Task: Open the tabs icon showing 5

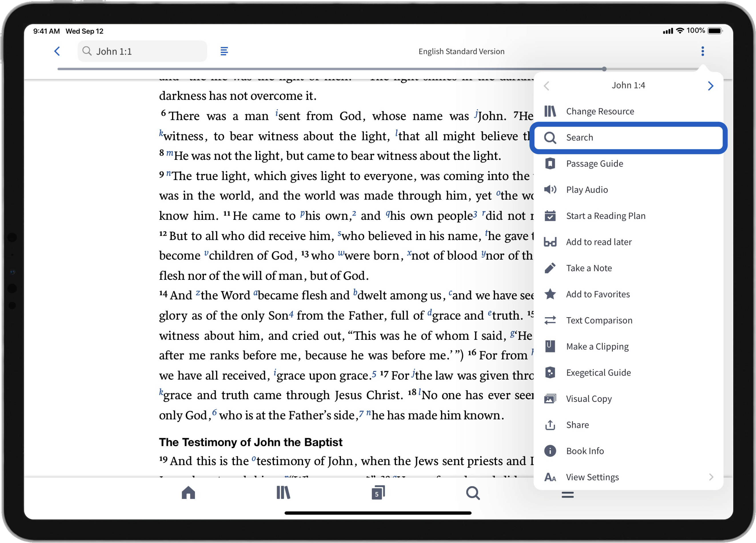Action: (378, 493)
